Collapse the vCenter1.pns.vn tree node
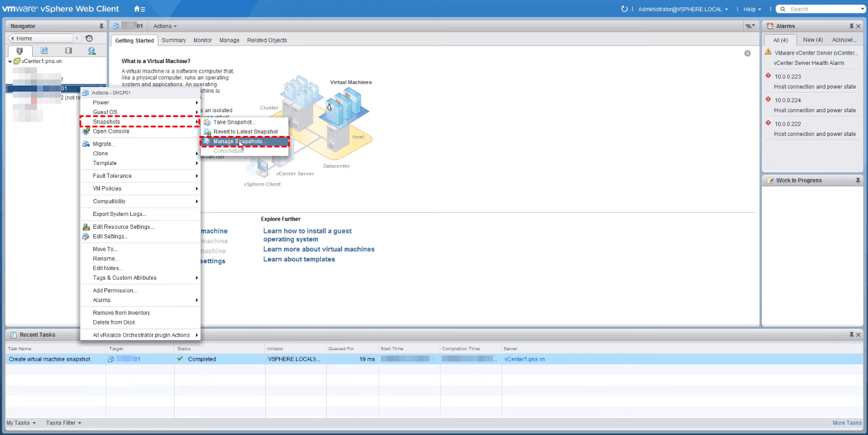This screenshot has height=435, width=868. [10, 61]
